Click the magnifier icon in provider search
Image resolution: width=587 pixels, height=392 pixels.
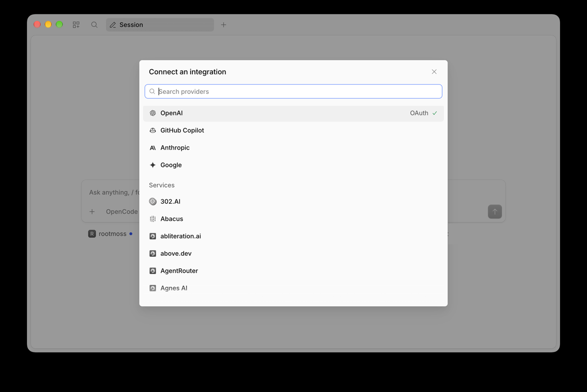pyautogui.click(x=152, y=91)
